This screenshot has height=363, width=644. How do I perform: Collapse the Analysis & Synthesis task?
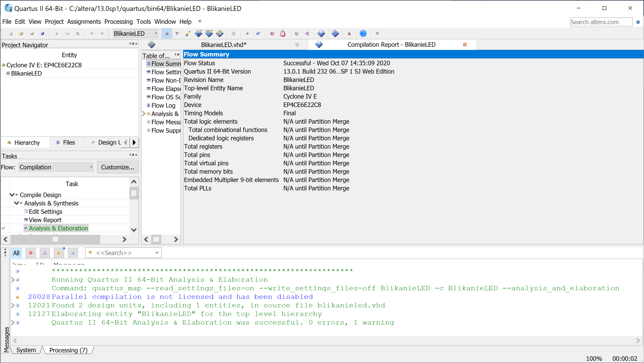coord(16,203)
